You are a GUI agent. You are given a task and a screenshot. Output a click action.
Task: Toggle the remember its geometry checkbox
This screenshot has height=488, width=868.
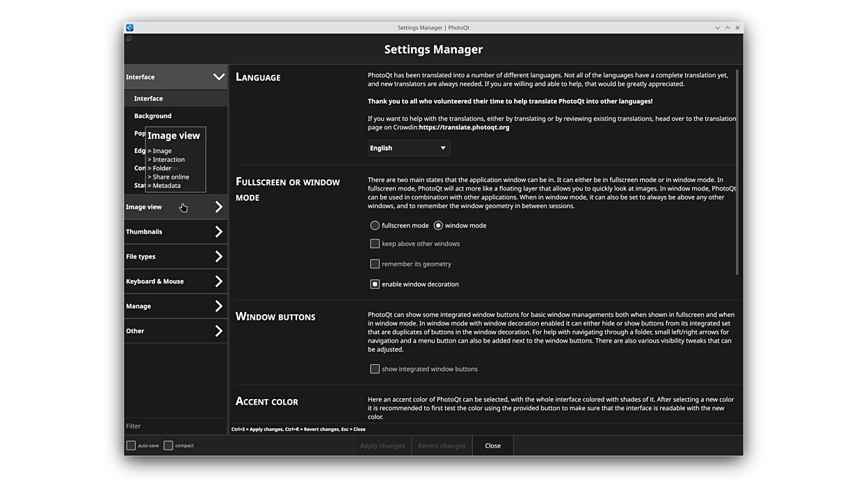[x=375, y=264]
